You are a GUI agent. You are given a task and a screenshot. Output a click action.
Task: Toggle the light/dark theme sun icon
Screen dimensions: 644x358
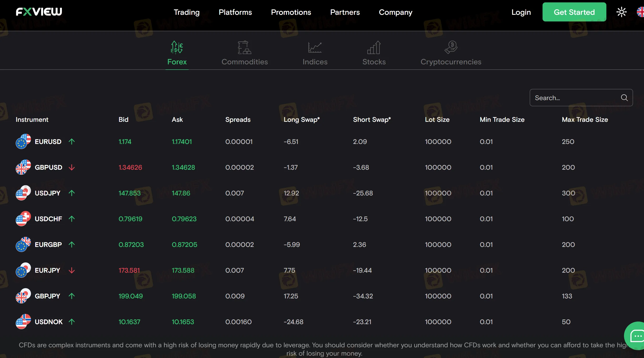[621, 12]
